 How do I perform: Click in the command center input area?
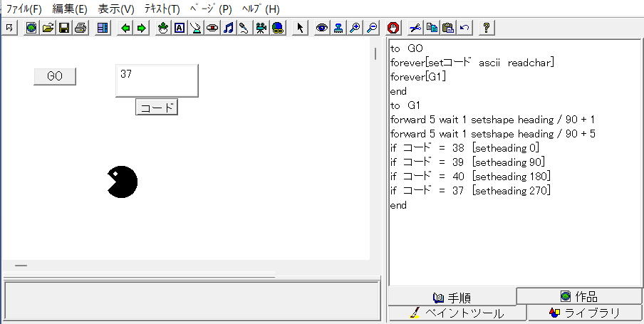pyautogui.click(x=192, y=301)
